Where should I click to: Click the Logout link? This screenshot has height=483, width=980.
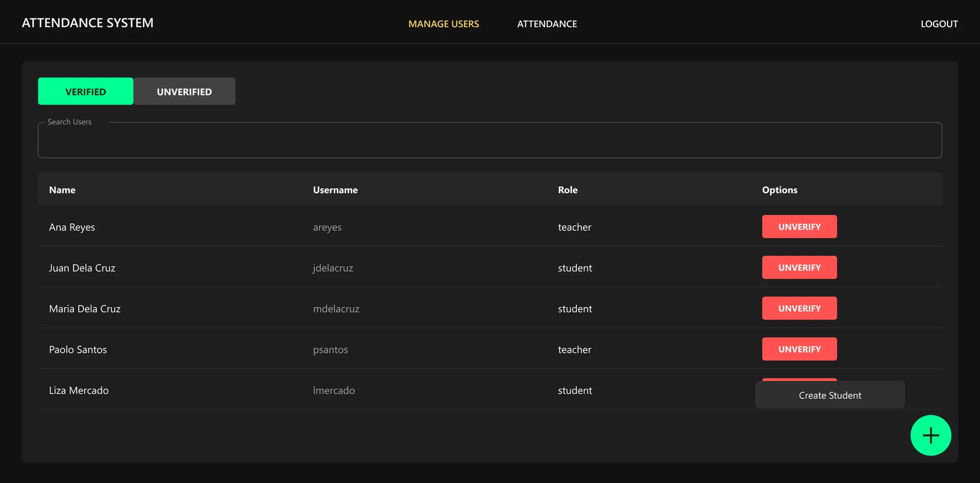pyautogui.click(x=939, y=24)
